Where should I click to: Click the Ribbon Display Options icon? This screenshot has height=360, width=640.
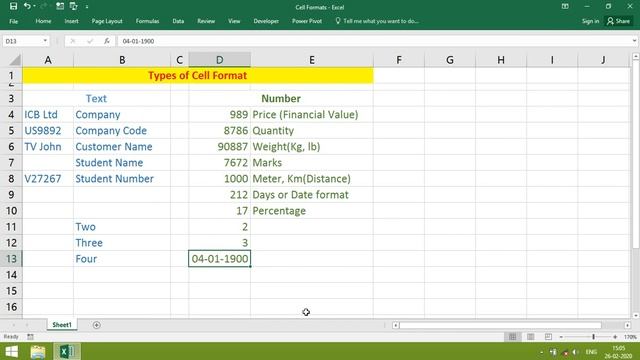coord(565,7)
